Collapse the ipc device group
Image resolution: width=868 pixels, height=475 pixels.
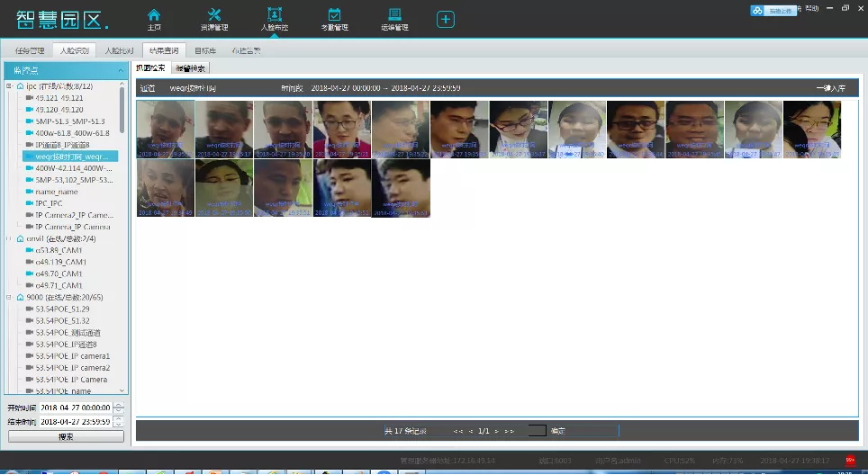(x=8, y=86)
